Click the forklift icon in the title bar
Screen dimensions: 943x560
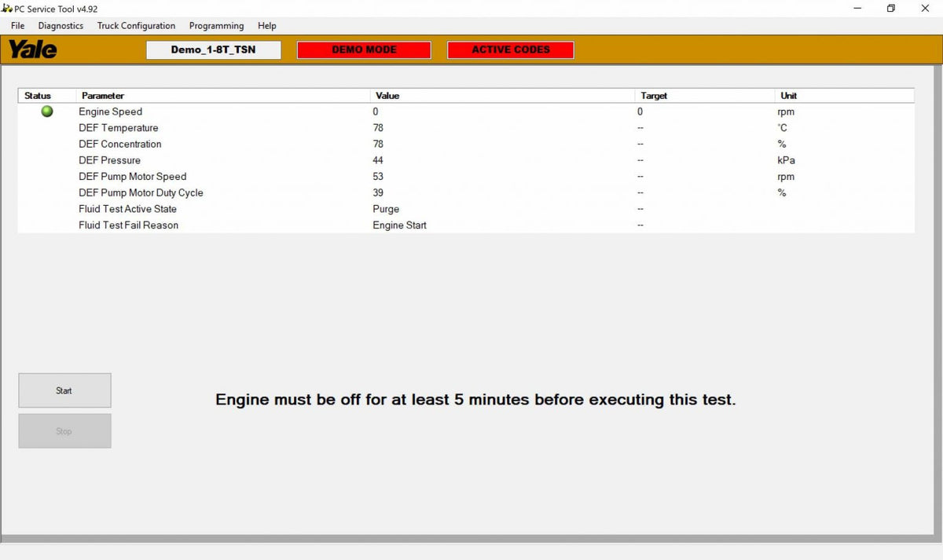point(6,8)
